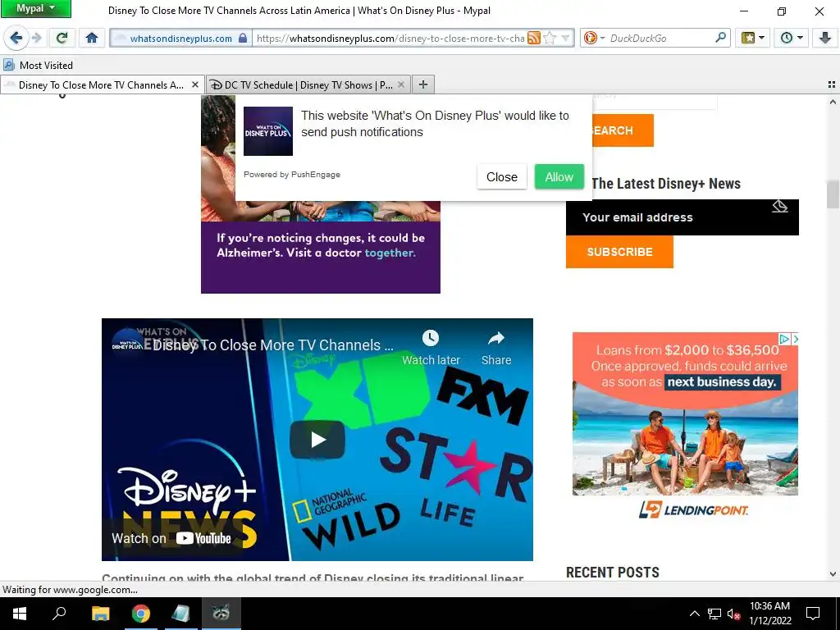
Task: Launch Google Chrome from the taskbar
Action: click(141, 614)
